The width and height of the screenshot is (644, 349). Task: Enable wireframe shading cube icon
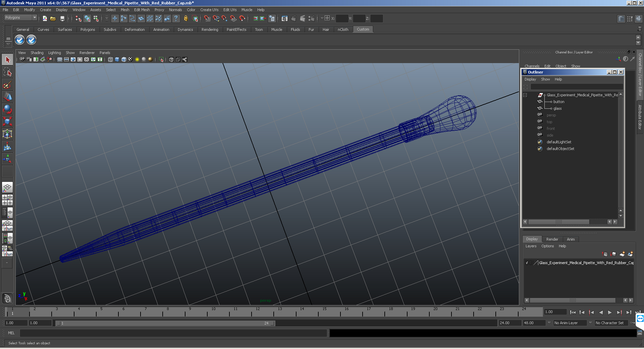point(110,59)
